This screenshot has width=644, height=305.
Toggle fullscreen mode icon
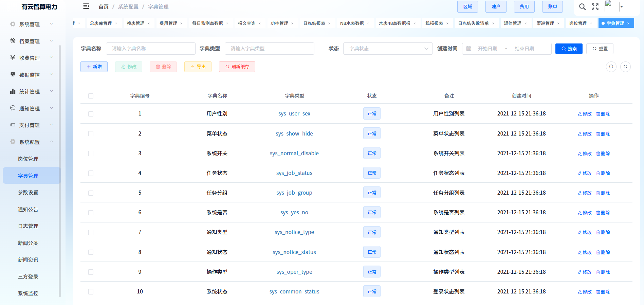pos(595,7)
